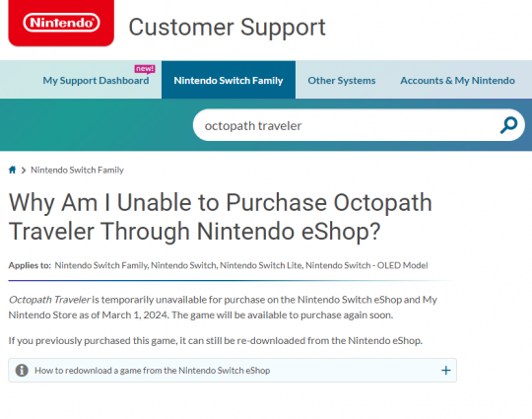Click Nintendo Switch - OLED Model text
The width and height of the screenshot is (532, 419).
[x=366, y=265]
